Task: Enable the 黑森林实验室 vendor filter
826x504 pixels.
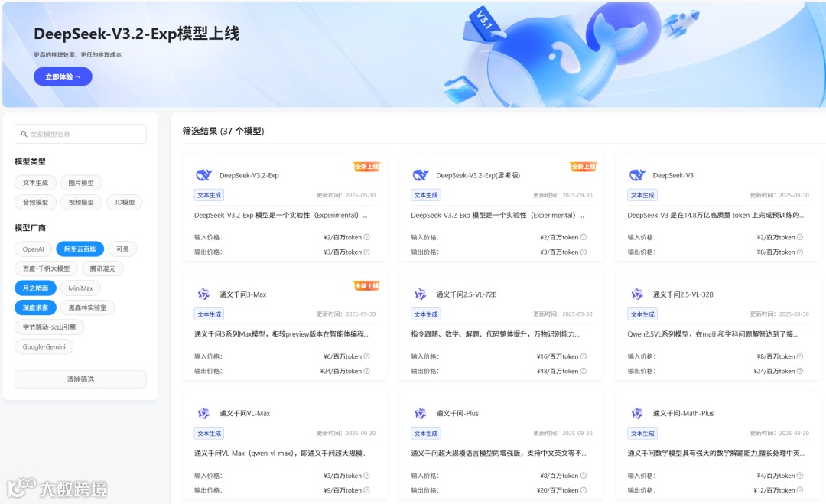Action: coord(87,307)
